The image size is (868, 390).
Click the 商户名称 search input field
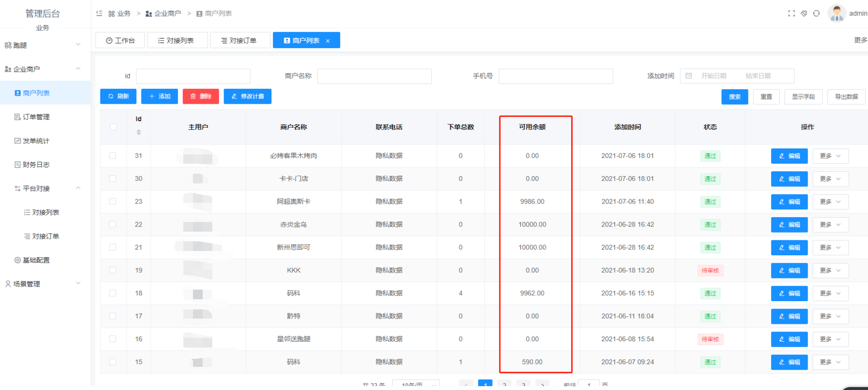[x=374, y=76]
